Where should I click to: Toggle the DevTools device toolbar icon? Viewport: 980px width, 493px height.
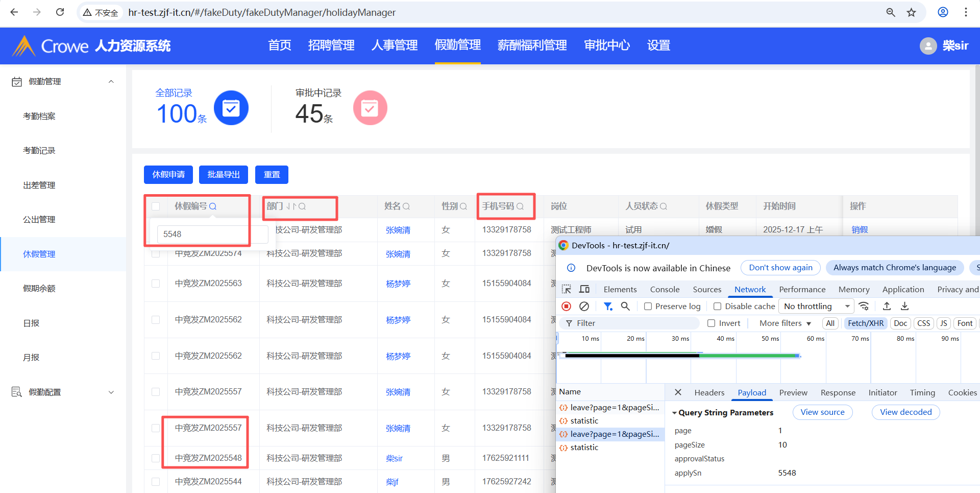584,289
